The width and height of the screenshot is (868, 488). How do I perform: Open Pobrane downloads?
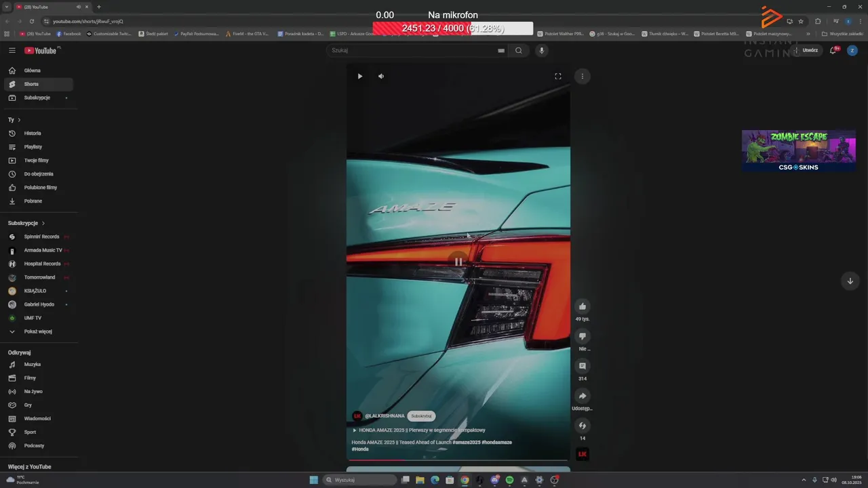click(39, 201)
